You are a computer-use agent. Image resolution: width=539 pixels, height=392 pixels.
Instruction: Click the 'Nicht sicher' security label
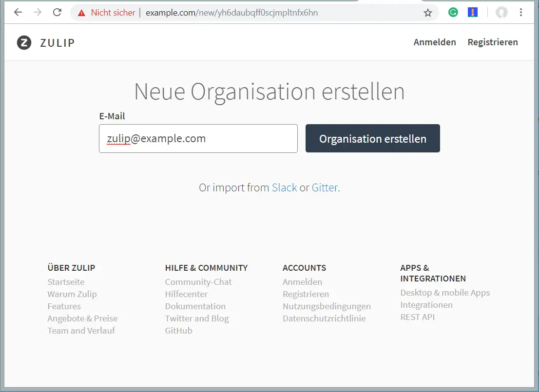click(113, 13)
